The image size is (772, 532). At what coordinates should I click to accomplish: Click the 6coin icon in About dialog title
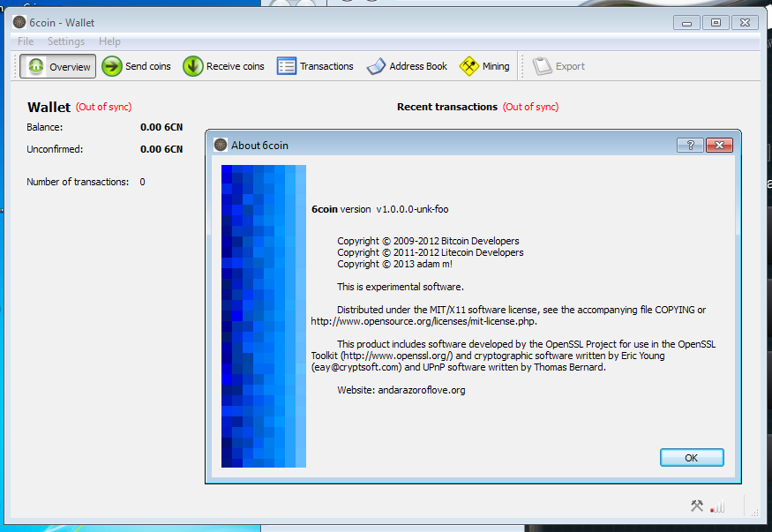[x=221, y=145]
